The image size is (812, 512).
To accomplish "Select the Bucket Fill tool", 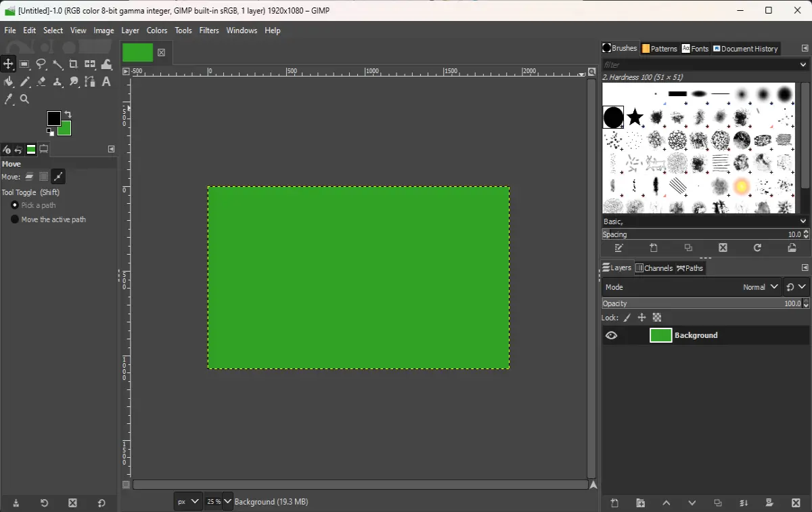I will [8, 81].
